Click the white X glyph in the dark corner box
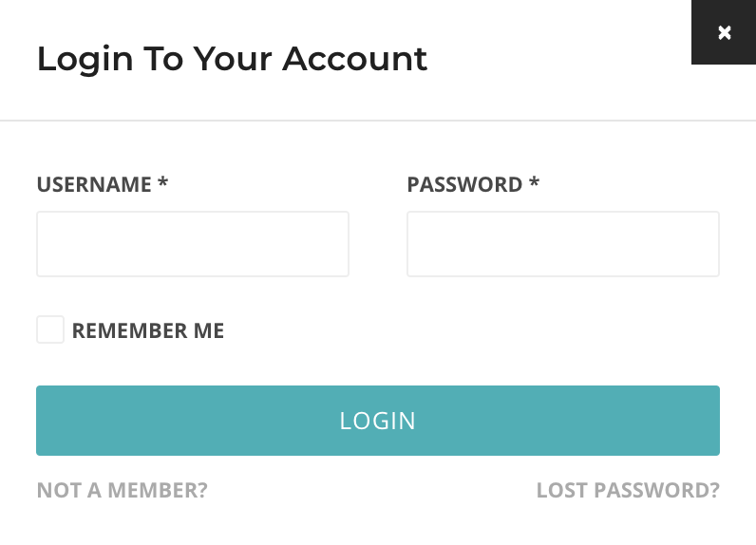This screenshot has height=545, width=756. tap(724, 33)
